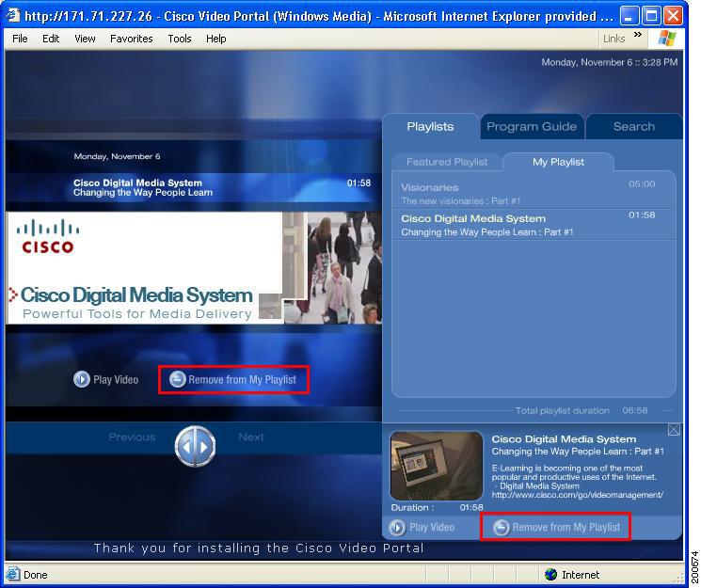Image resolution: width=701 pixels, height=588 pixels.
Task: Click the right arrow of the round navigation control
Action: [204, 447]
